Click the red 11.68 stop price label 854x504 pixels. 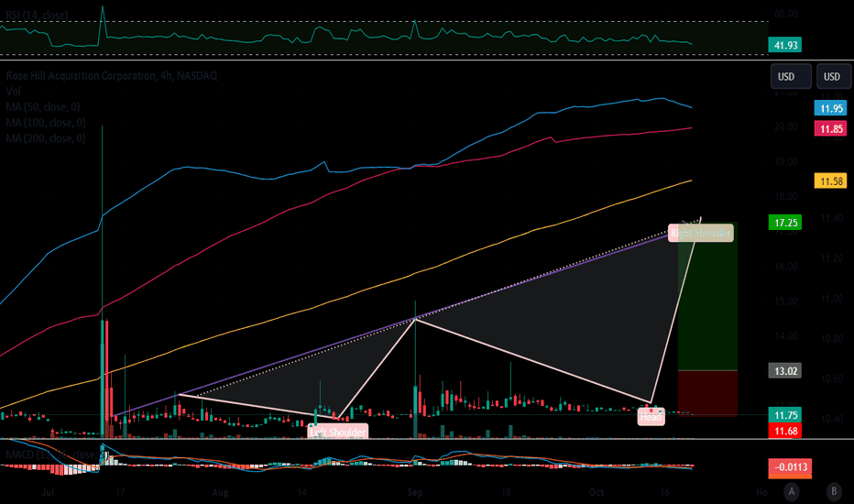click(785, 431)
